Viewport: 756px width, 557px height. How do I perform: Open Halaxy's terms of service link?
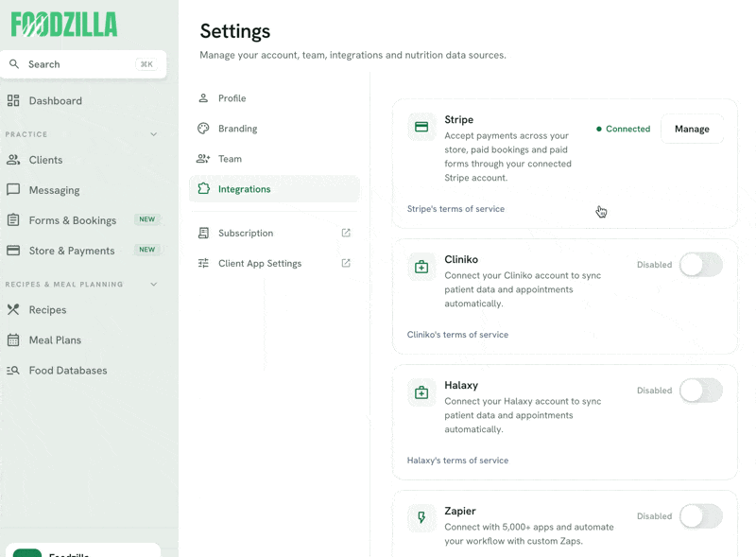457,461
